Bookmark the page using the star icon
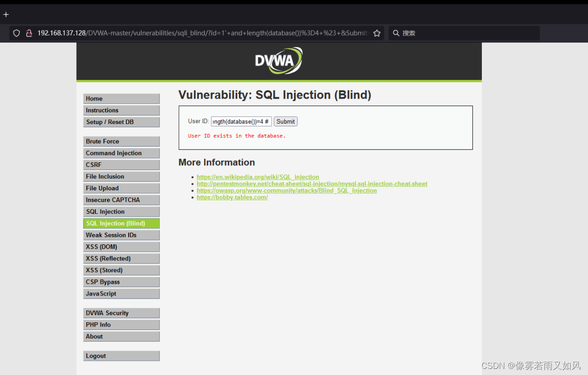Image resolution: width=588 pixels, height=375 pixels. 377,33
